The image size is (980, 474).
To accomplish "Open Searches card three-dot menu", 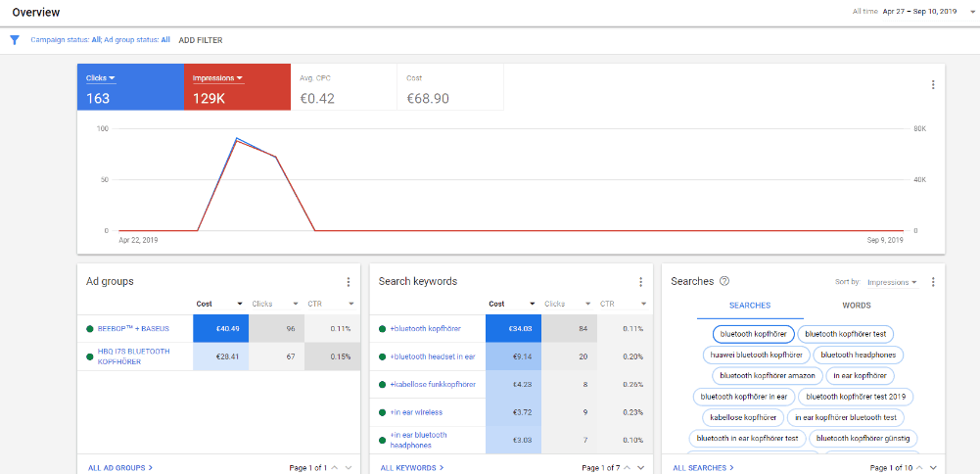I will 932,282.
